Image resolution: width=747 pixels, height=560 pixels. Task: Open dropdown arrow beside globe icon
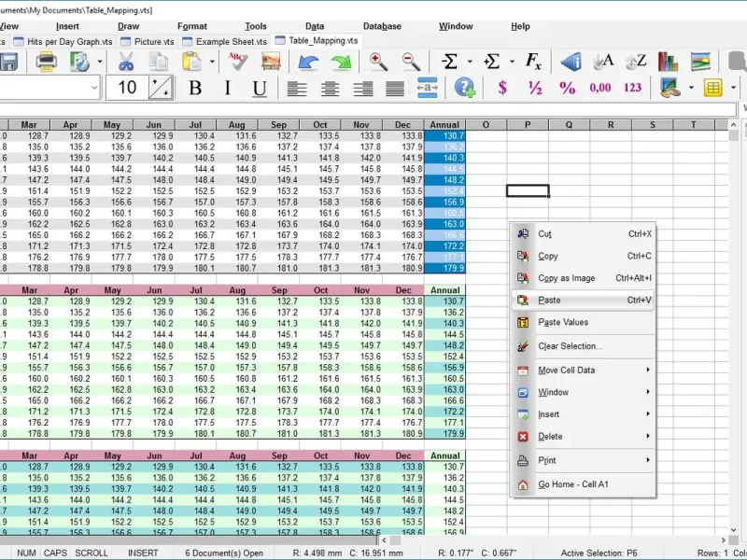click(x=100, y=62)
